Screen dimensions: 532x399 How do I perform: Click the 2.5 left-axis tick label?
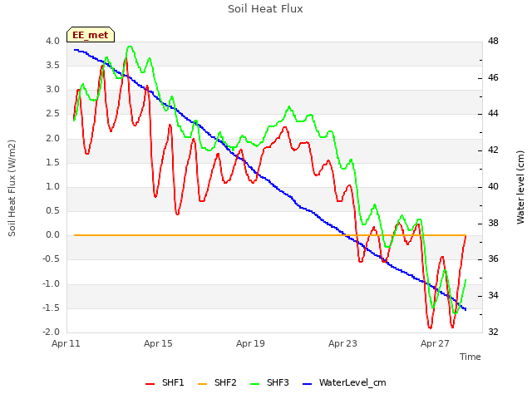pos(52,114)
